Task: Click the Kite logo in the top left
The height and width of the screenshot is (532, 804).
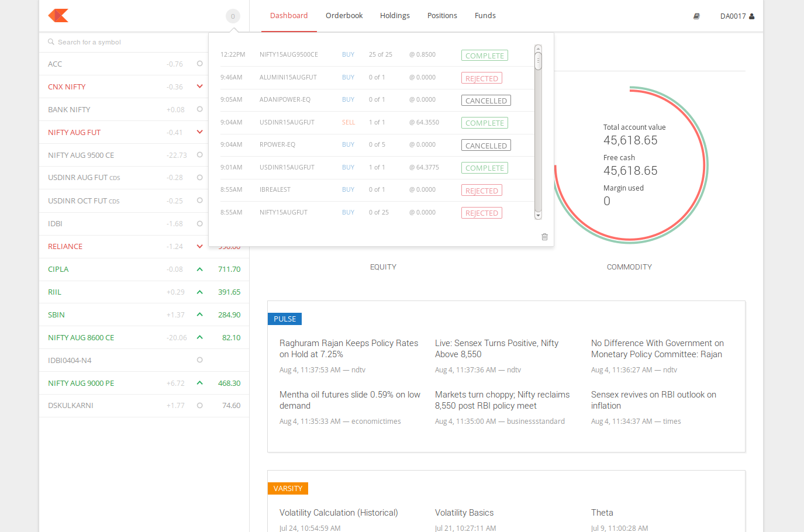Action: pos(57,16)
